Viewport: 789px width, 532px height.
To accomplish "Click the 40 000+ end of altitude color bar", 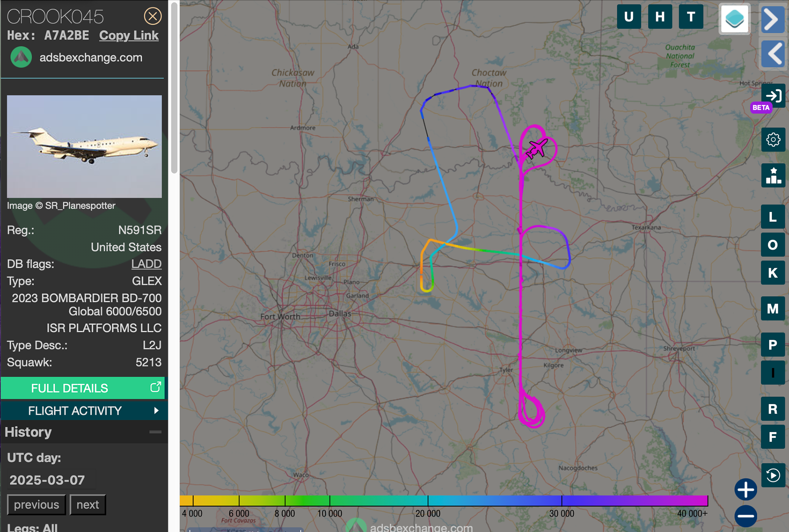I will [692, 514].
